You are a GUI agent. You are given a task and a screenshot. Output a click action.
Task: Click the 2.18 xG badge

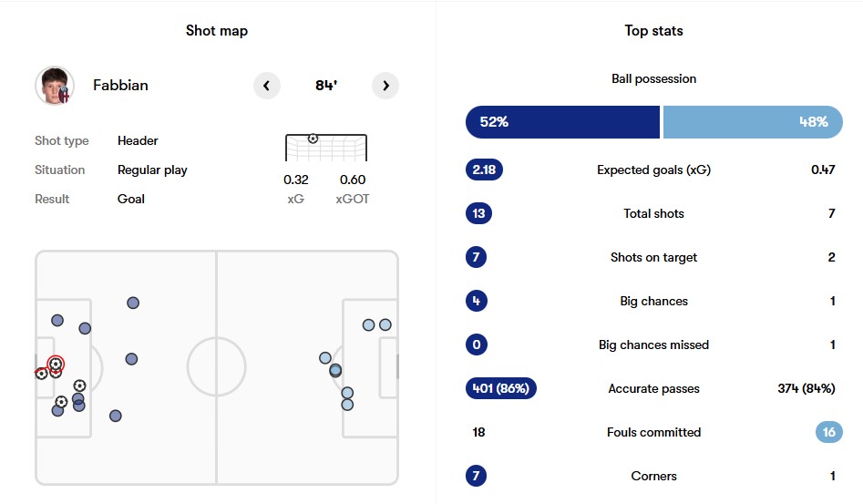(x=484, y=170)
